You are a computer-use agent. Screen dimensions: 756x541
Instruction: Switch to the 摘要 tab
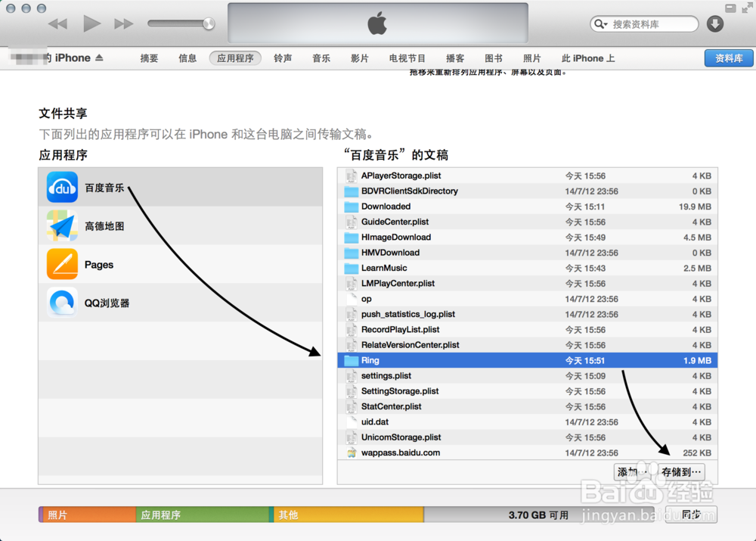click(149, 58)
